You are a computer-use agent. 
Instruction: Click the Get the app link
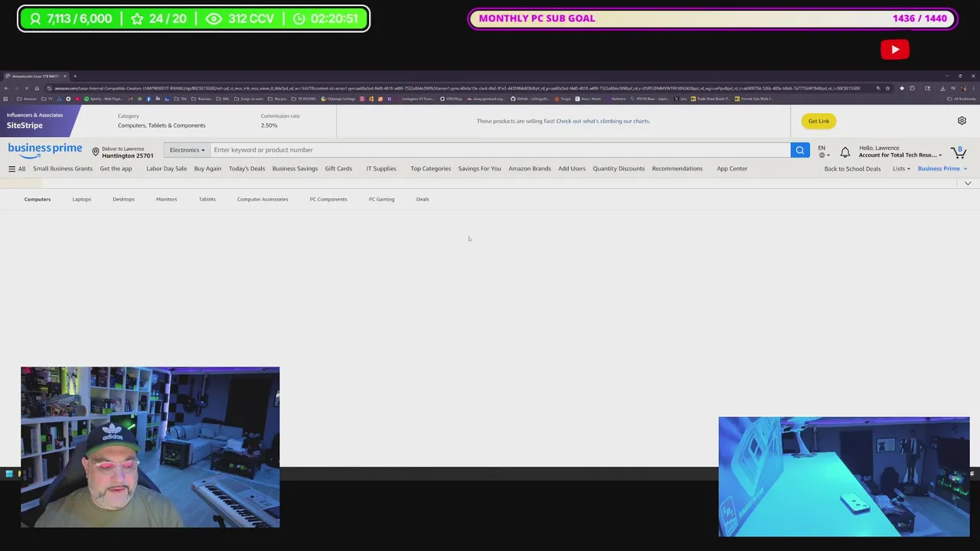116,168
